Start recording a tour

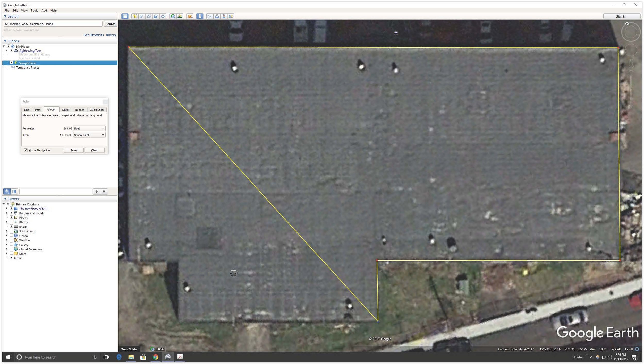(x=163, y=16)
